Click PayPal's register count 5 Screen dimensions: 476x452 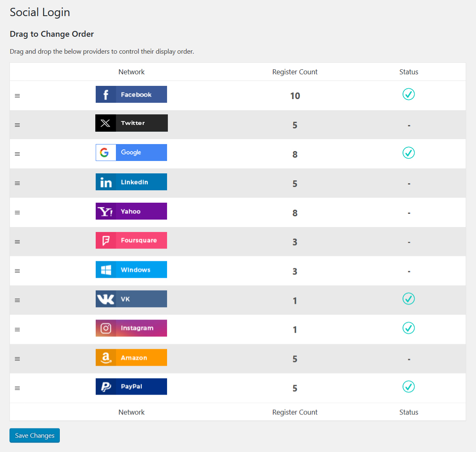tap(295, 388)
